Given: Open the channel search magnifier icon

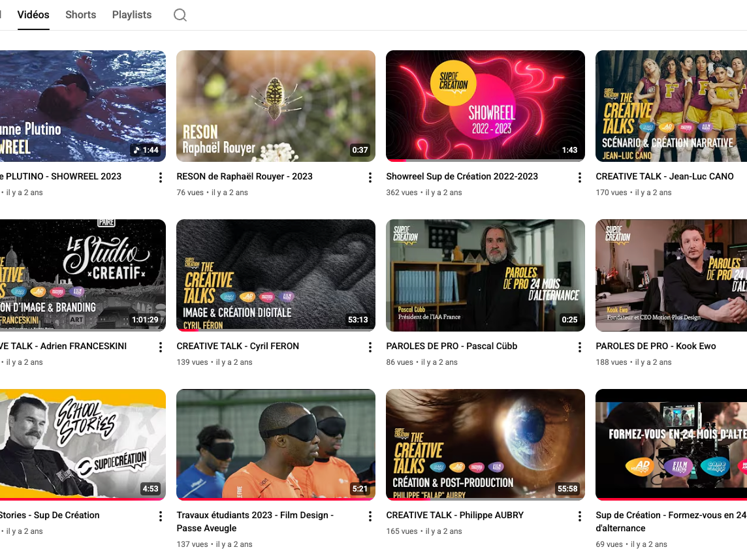Looking at the screenshot, I should [180, 15].
